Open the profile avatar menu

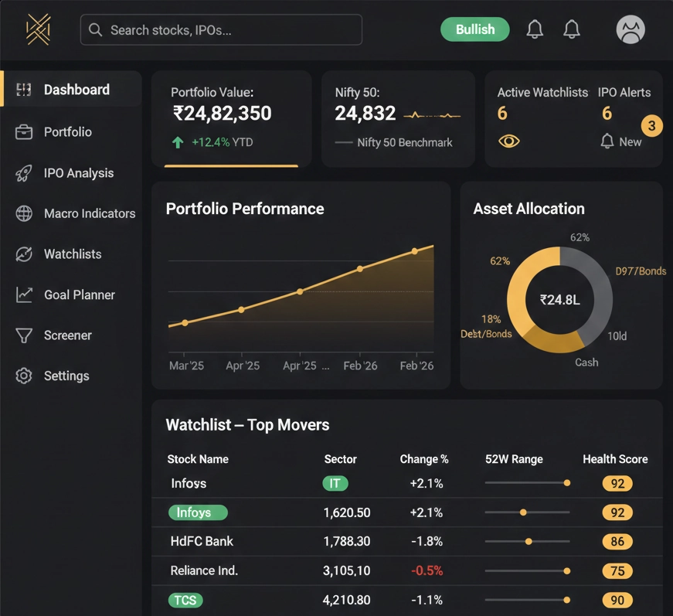pyautogui.click(x=630, y=29)
